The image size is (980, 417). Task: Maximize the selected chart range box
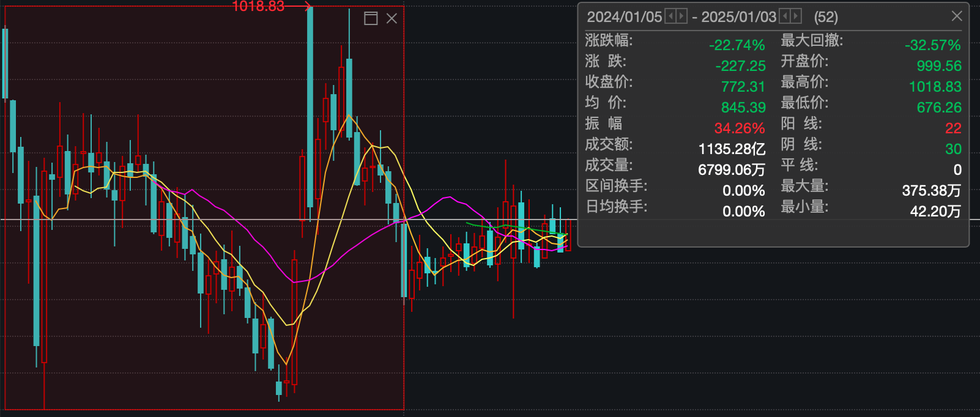371,18
